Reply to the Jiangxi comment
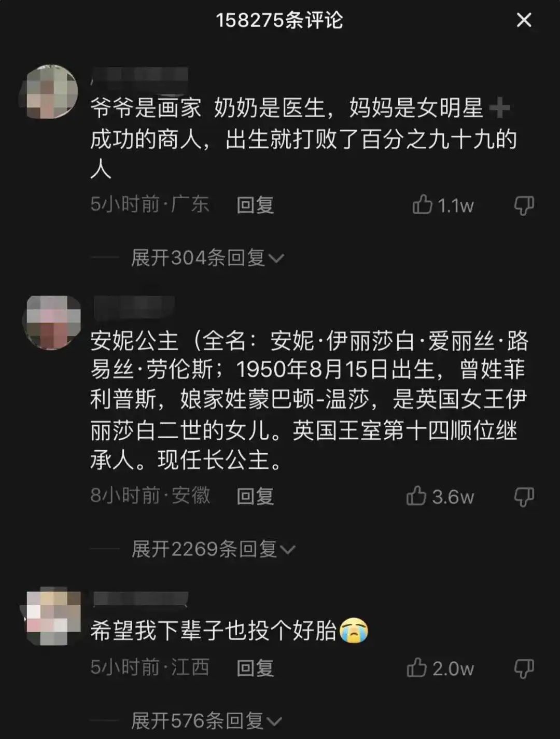560x739 pixels. (x=255, y=668)
